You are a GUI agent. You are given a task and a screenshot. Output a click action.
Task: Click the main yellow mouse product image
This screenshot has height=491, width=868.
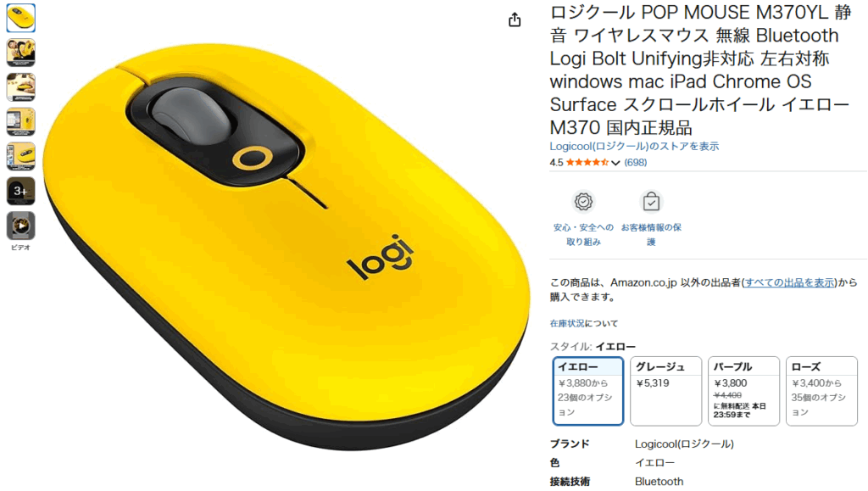click(x=286, y=246)
